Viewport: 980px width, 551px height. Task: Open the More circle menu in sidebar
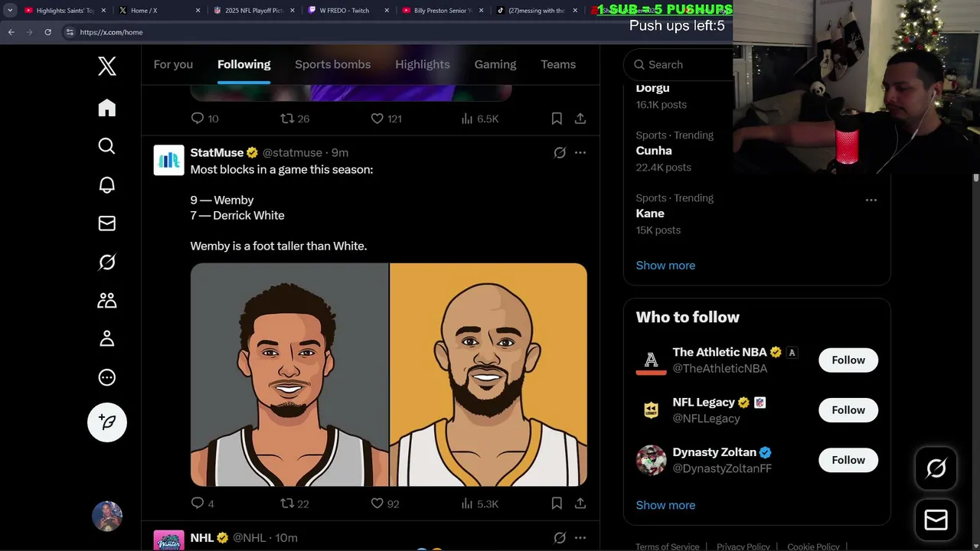point(107,377)
